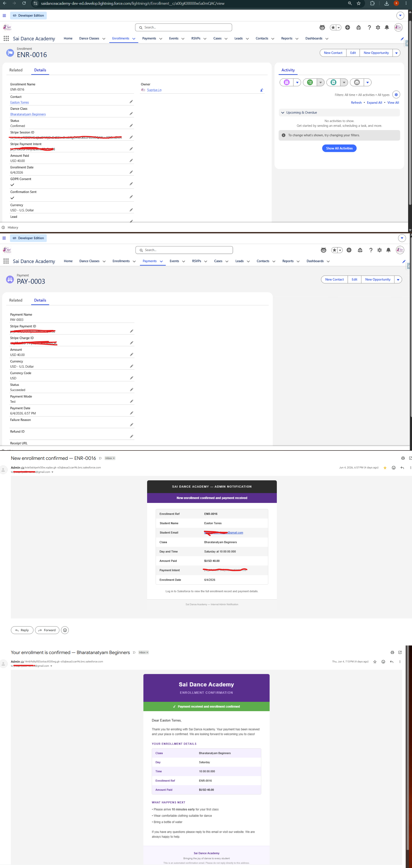The width and height of the screenshot is (412, 868).
Task: Go to the Home tab on the Enrollment page
Action: tap(68, 38)
